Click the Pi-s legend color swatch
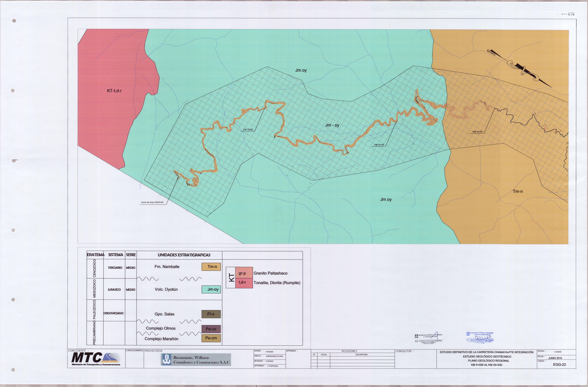Viewport: 588px width, 387px height. point(211,314)
